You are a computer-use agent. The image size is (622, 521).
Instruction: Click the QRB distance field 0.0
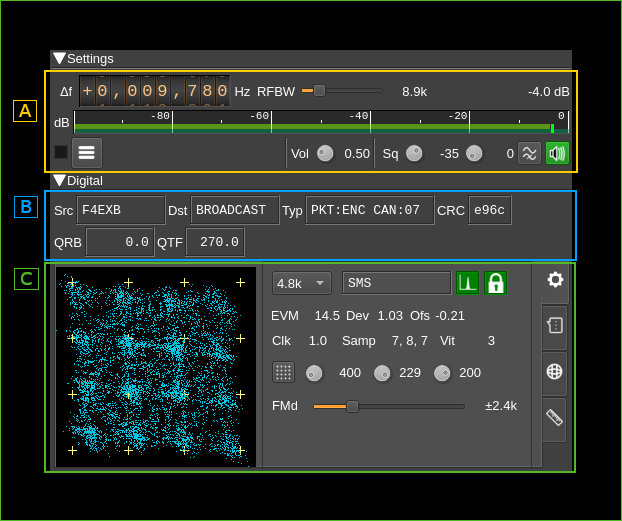pos(120,242)
